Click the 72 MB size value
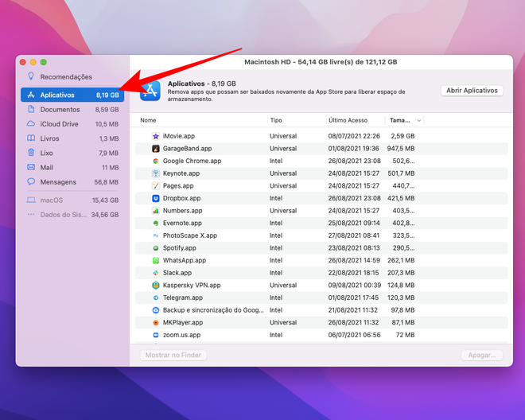The image size is (525, 420). point(405,335)
